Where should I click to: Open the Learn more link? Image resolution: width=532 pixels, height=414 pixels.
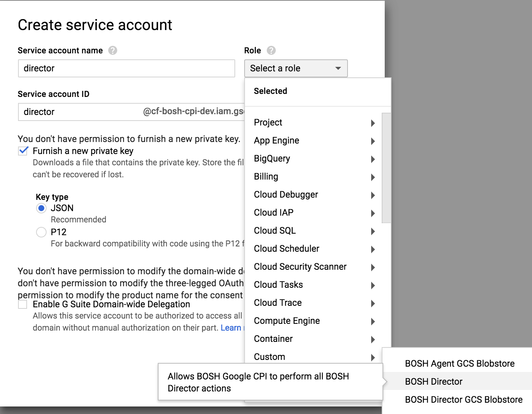click(x=231, y=328)
